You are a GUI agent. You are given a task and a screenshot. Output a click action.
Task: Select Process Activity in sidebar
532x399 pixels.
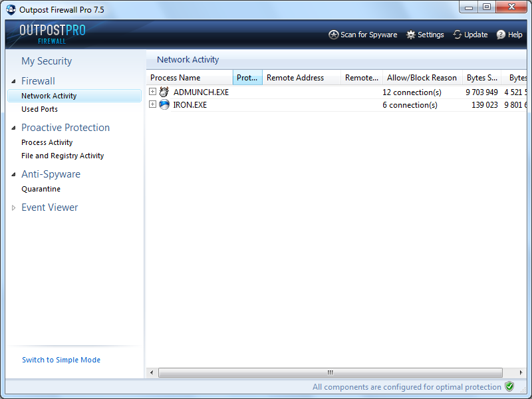pos(47,142)
